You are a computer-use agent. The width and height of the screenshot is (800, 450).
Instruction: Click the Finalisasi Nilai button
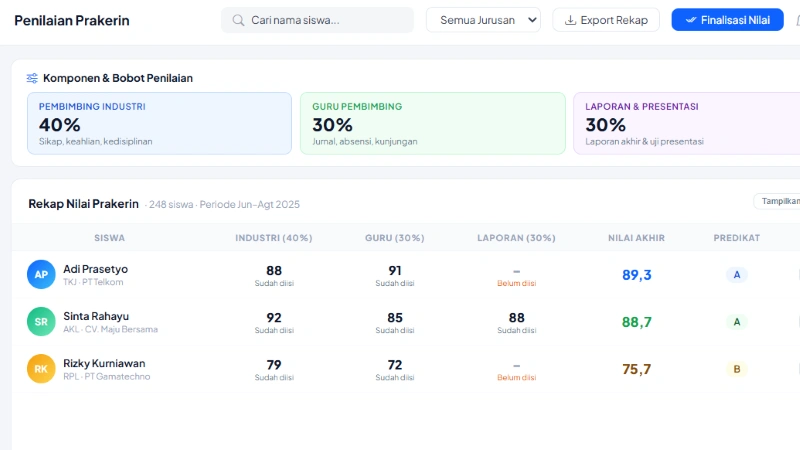click(727, 20)
